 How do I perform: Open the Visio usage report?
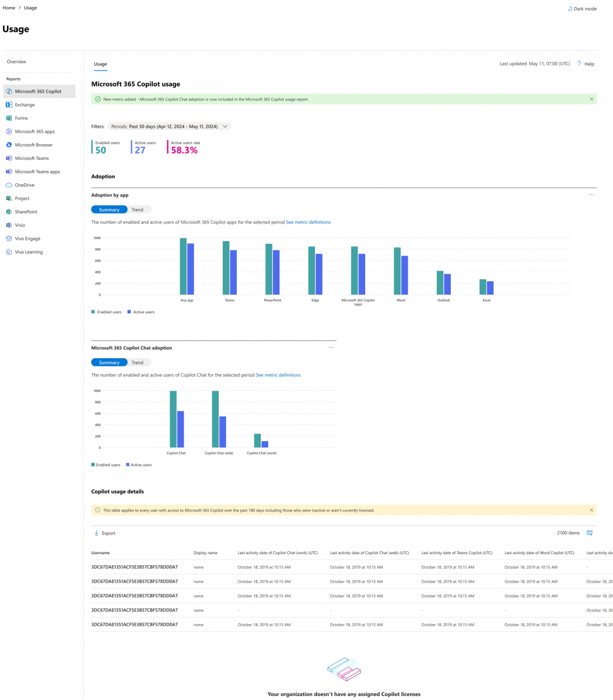(x=20, y=225)
